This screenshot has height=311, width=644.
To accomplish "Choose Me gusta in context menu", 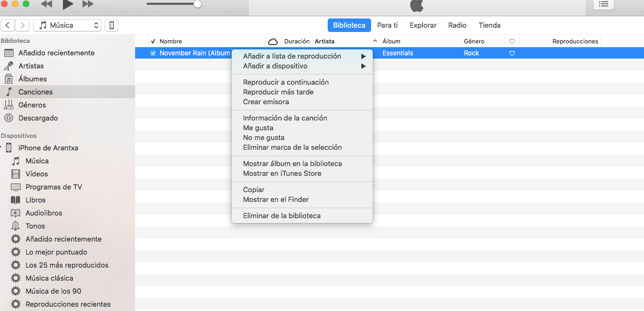I will click(302, 128).
